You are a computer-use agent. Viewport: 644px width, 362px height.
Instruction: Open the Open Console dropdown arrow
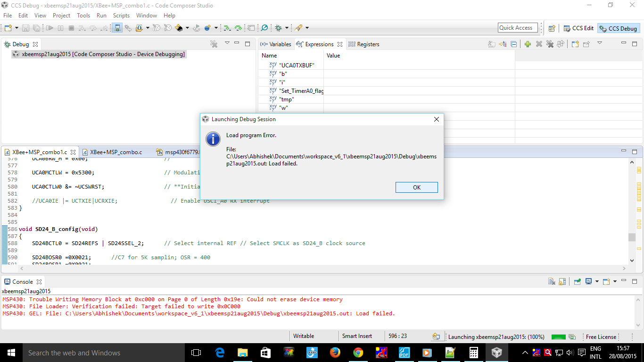coord(614,282)
